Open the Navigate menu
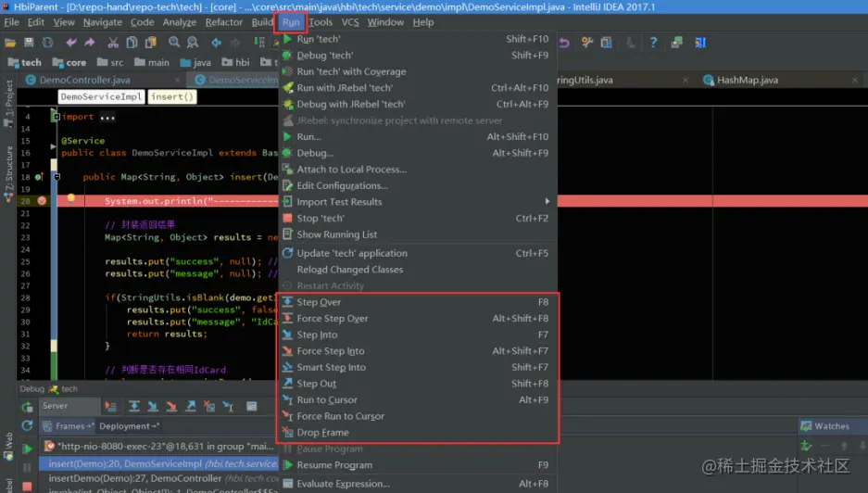 point(103,22)
